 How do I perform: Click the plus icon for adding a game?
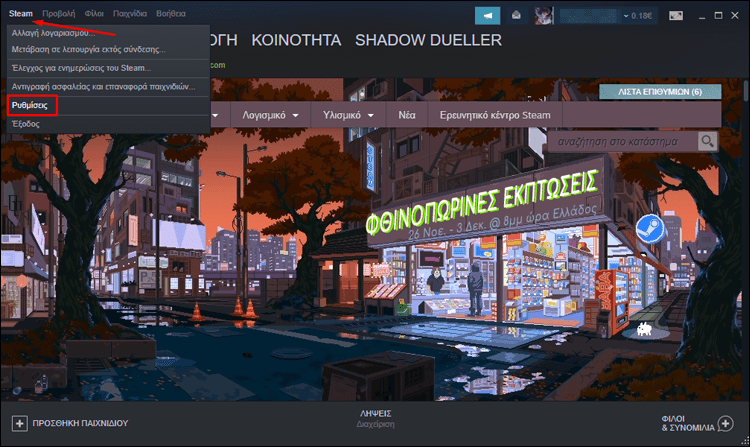pos(20,423)
